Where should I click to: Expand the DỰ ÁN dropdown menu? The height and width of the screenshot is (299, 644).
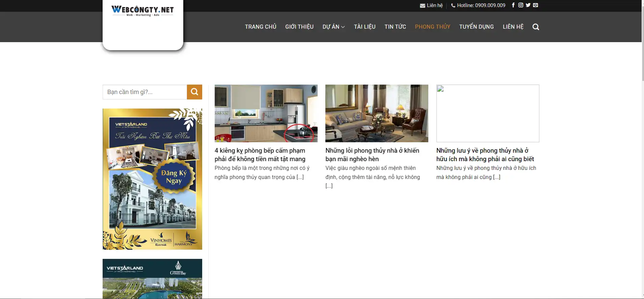tap(333, 27)
